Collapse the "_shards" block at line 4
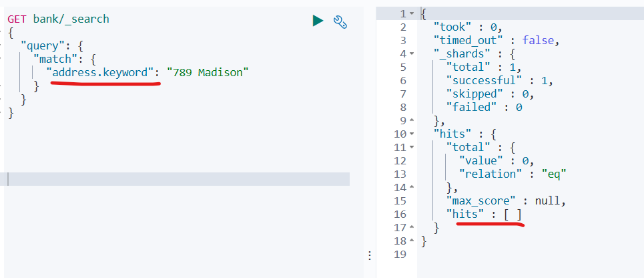Image resolution: width=644 pixels, height=278 pixels. click(x=412, y=54)
